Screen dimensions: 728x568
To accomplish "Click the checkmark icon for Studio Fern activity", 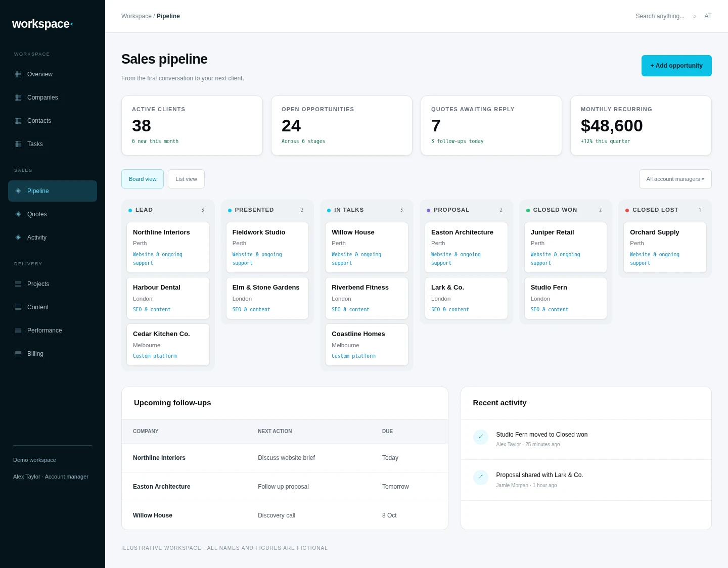I will coord(481,437).
